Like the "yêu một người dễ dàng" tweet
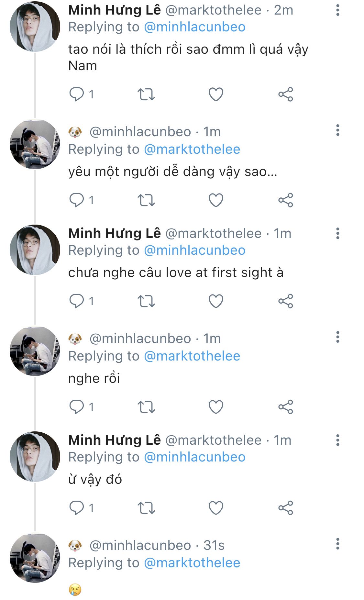 (x=216, y=200)
